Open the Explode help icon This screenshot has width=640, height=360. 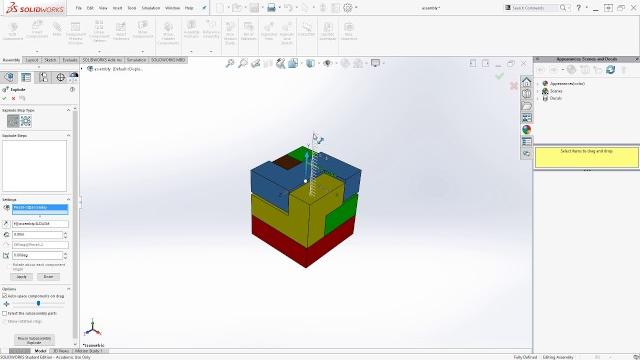(72, 89)
